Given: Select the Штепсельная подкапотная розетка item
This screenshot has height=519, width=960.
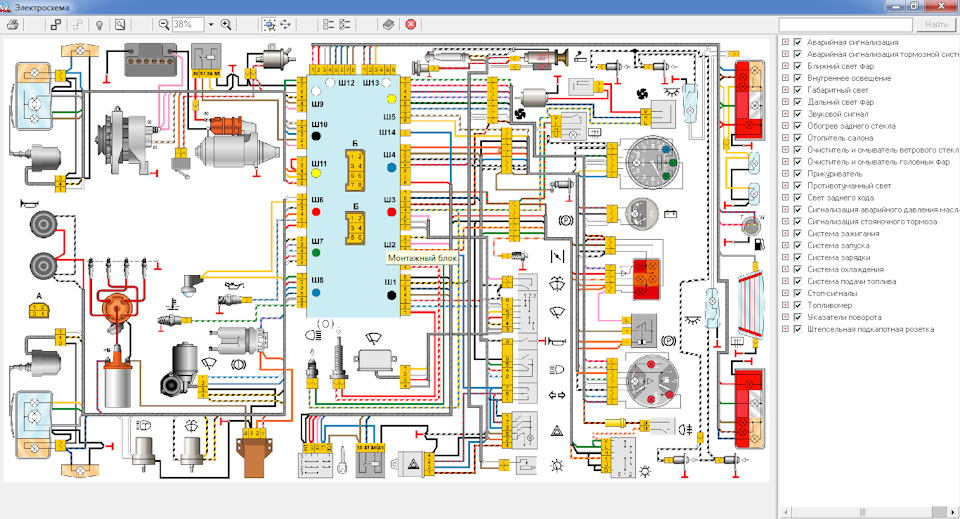Looking at the screenshot, I should 870,329.
